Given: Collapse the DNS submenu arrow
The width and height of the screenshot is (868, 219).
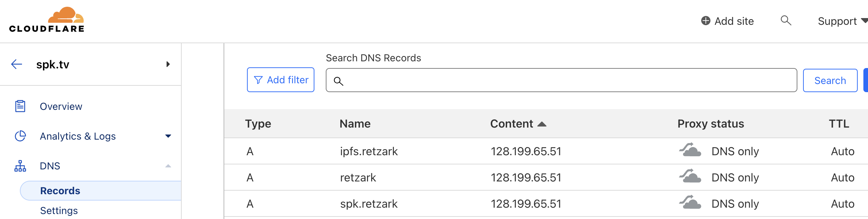Looking at the screenshot, I should [168, 166].
